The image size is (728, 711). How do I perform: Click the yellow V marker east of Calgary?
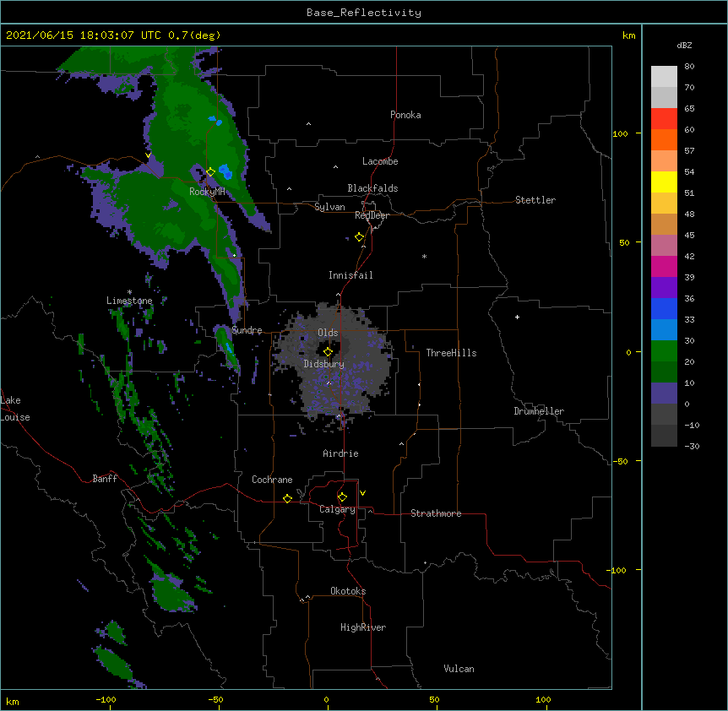point(362,493)
